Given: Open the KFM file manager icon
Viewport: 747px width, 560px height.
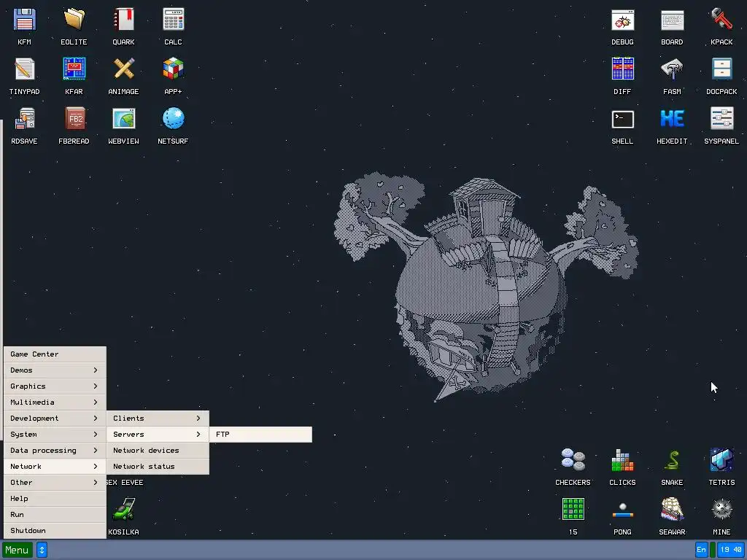Looking at the screenshot, I should click(24, 20).
